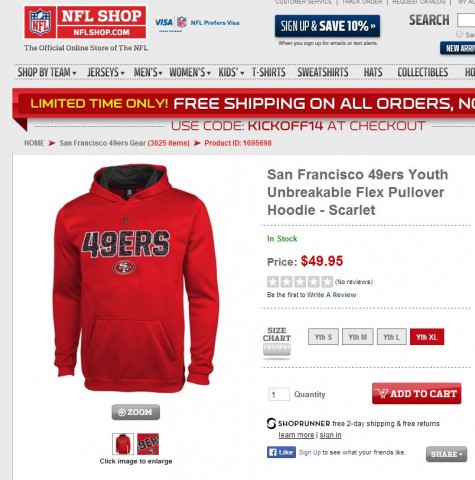
Task: Click the home breadcrumb link
Action: [x=34, y=143]
